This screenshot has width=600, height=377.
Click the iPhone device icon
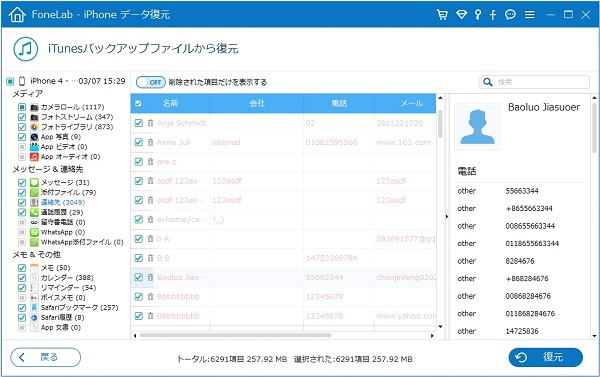click(x=22, y=81)
